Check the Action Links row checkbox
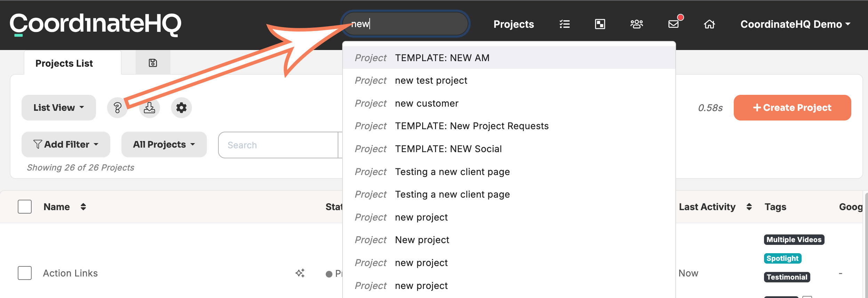 tap(25, 273)
